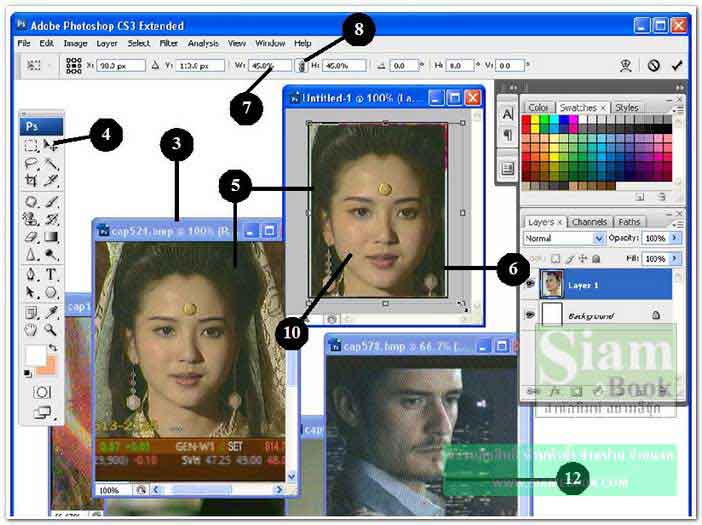Select the Eraser tool
702x525 pixels.
pos(31,237)
